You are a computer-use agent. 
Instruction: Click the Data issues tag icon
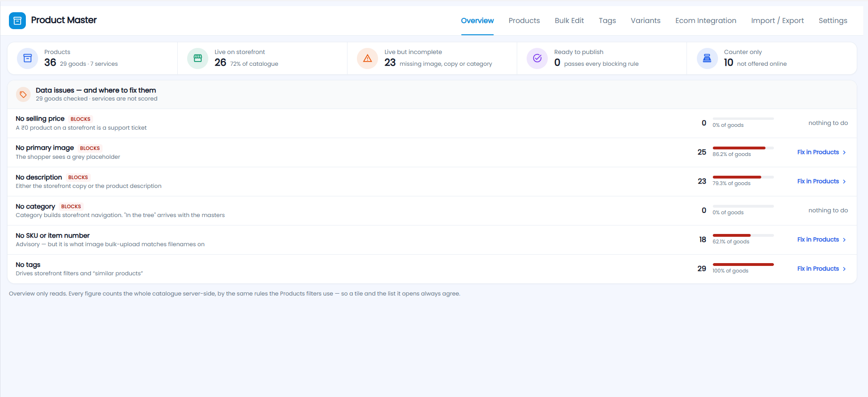23,94
